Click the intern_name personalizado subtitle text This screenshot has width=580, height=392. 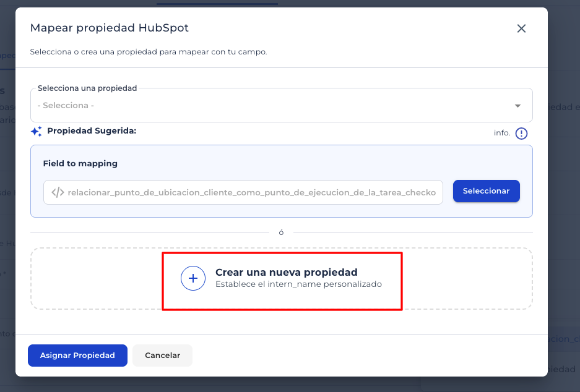click(x=298, y=284)
